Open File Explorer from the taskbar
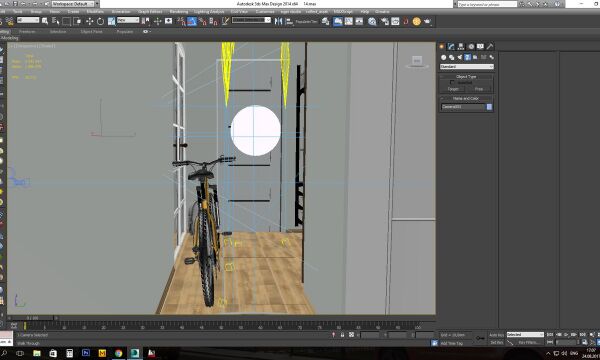Image resolution: width=600 pixels, height=360 pixels. coord(37,353)
